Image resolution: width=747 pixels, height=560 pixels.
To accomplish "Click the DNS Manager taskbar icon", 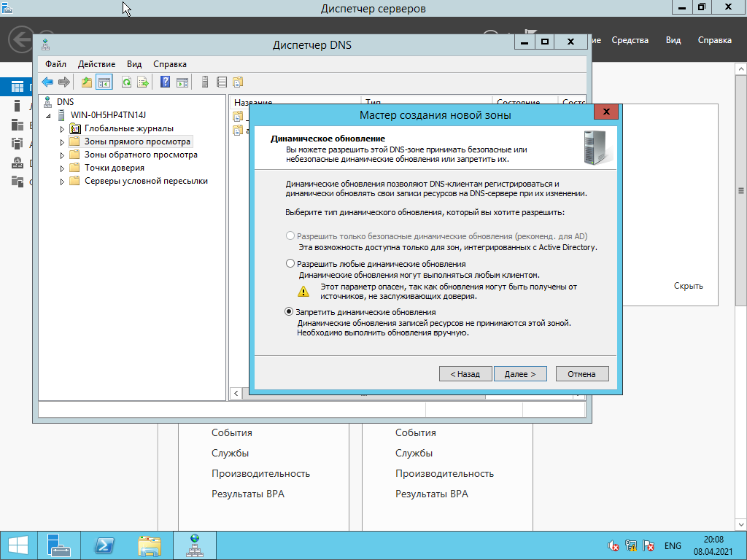I will pos(194,545).
